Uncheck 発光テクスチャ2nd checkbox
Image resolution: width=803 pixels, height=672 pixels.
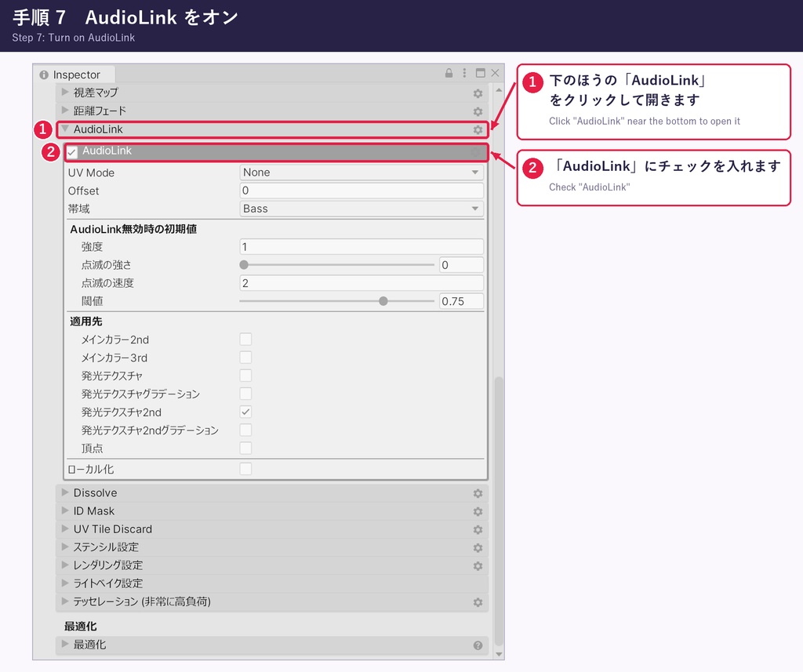(245, 412)
